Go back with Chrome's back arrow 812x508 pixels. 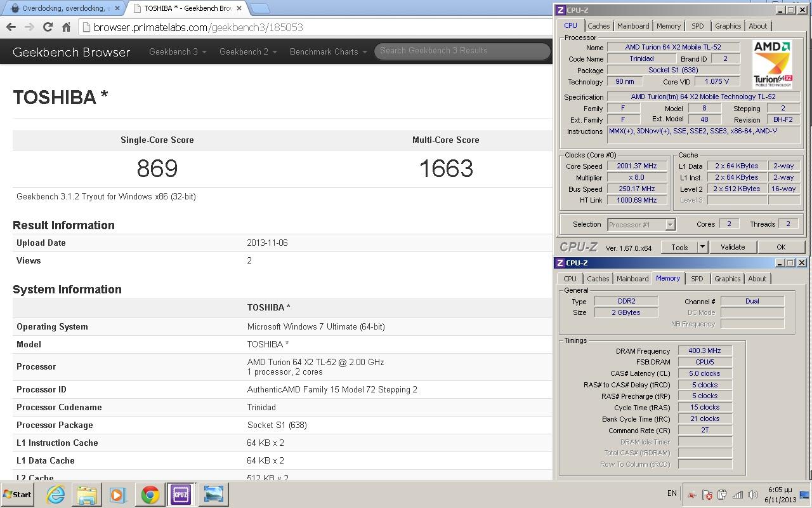[x=11, y=27]
